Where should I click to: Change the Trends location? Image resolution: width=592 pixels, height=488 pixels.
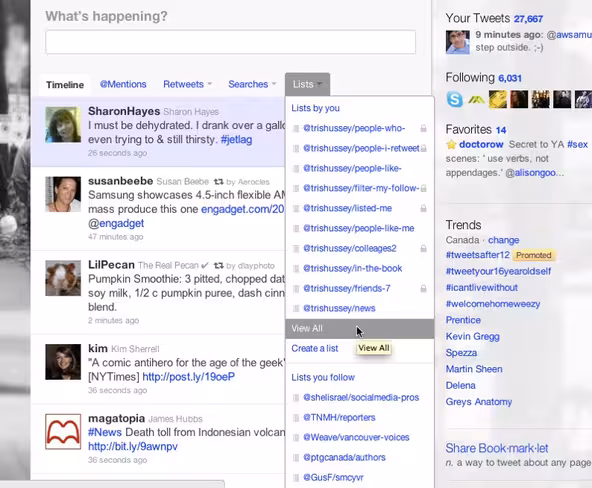point(503,240)
